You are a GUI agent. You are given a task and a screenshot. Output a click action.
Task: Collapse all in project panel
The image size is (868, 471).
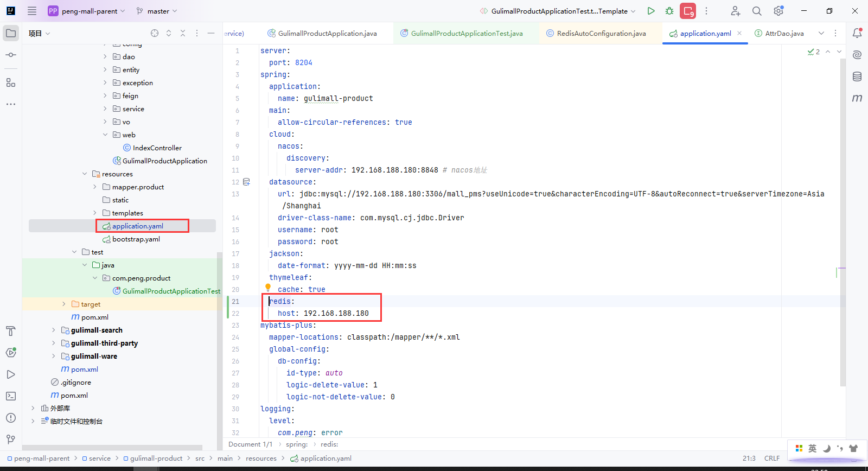coord(183,33)
